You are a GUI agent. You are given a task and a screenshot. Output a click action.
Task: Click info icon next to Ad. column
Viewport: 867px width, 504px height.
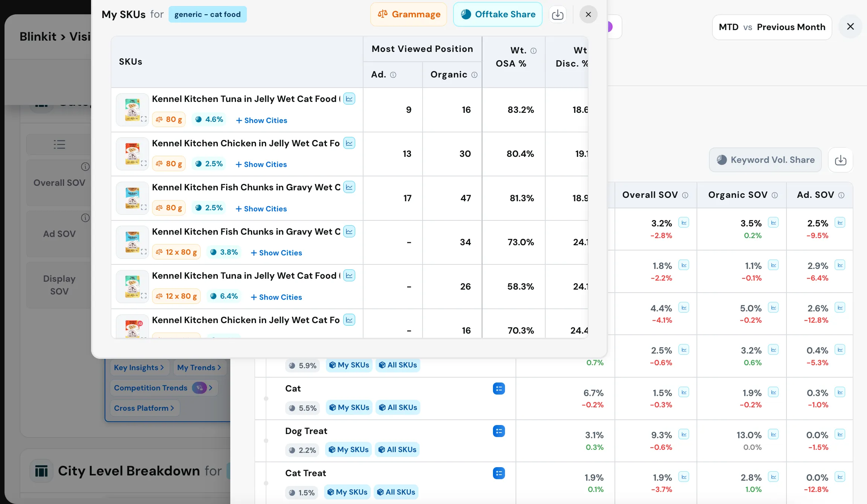(393, 75)
